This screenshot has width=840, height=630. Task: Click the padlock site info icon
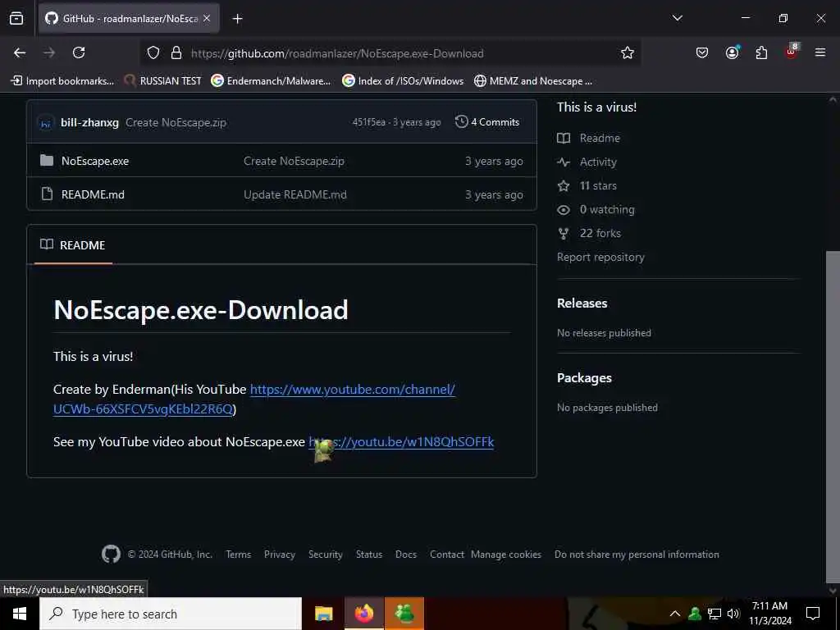click(x=176, y=53)
